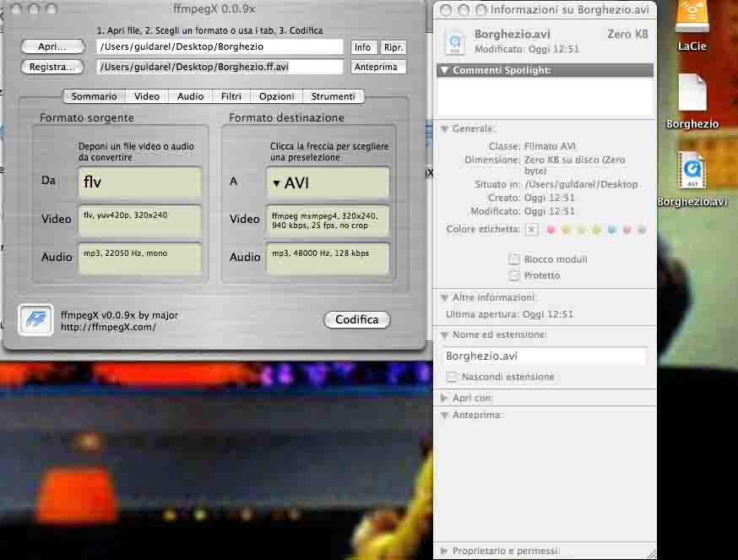This screenshot has width=738, height=560.
Task: Choose the yellow label color
Action: point(581,230)
